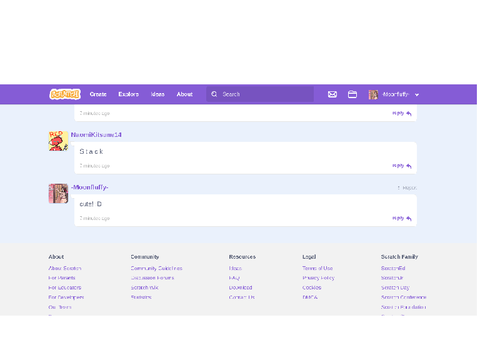Viewport: 480px width, 360px height.
Task: Open the About navbar item
Action: tap(185, 94)
